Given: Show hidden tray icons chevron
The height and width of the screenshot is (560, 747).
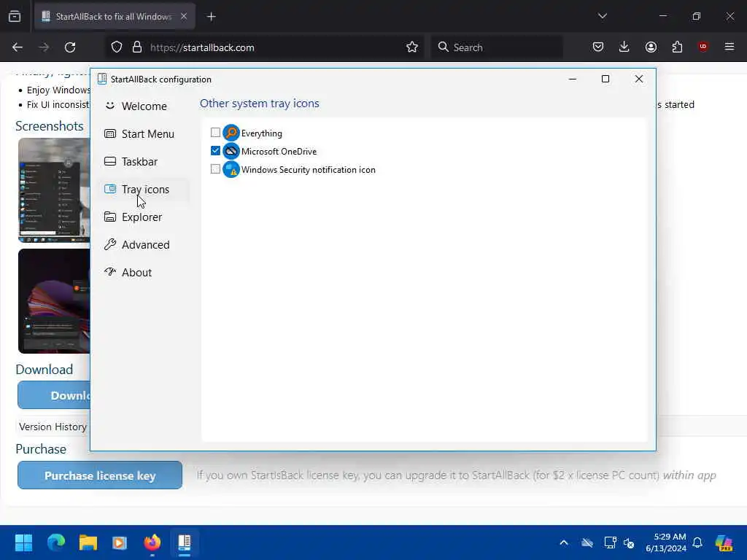Looking at the screenshot, I should pyautogui.click(x=564, y=542).
